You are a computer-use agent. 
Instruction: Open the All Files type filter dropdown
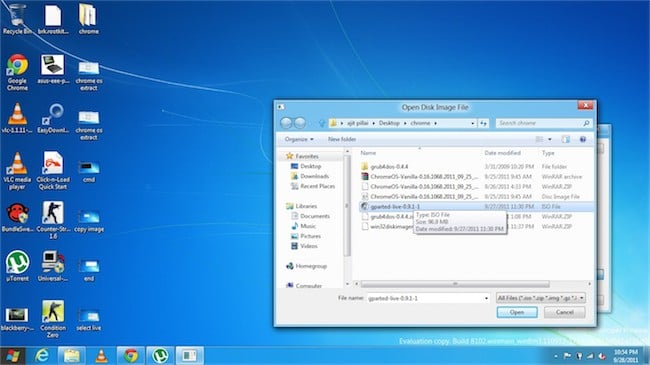tap(541, 298)
